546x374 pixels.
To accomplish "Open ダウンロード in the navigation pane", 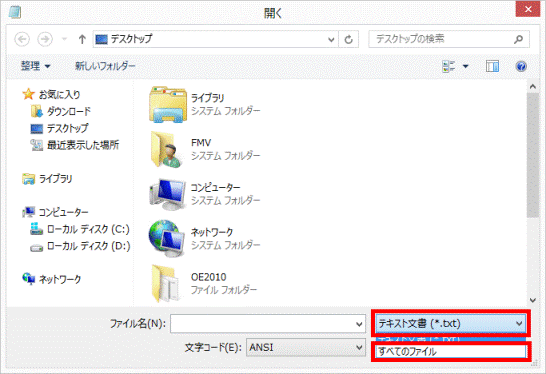I will tap(69, 111).
